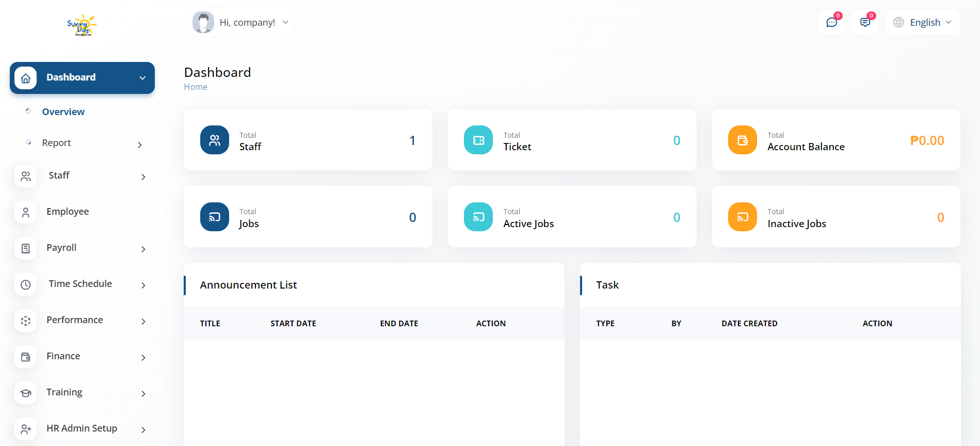Viewport: 980px width, 446px height.
Task: Open the HR Admin Setup menu
Action: [82, 428]
